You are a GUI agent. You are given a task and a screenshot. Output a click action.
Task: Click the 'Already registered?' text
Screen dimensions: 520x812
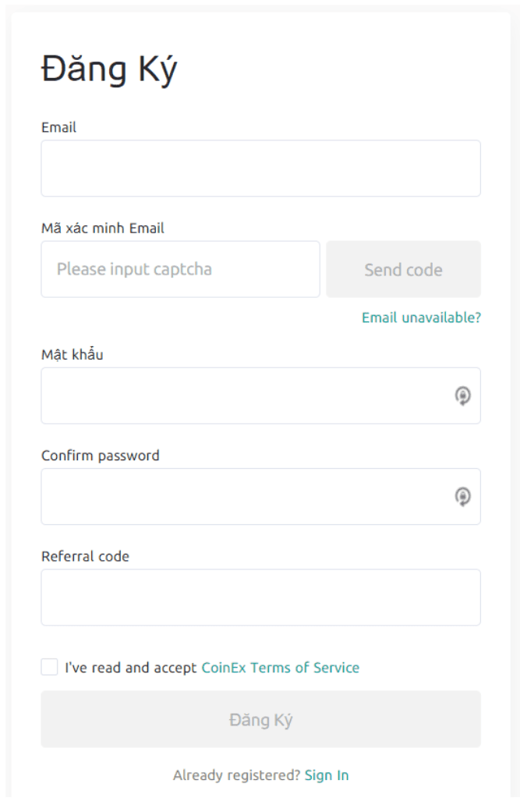[x=236, y=775]
